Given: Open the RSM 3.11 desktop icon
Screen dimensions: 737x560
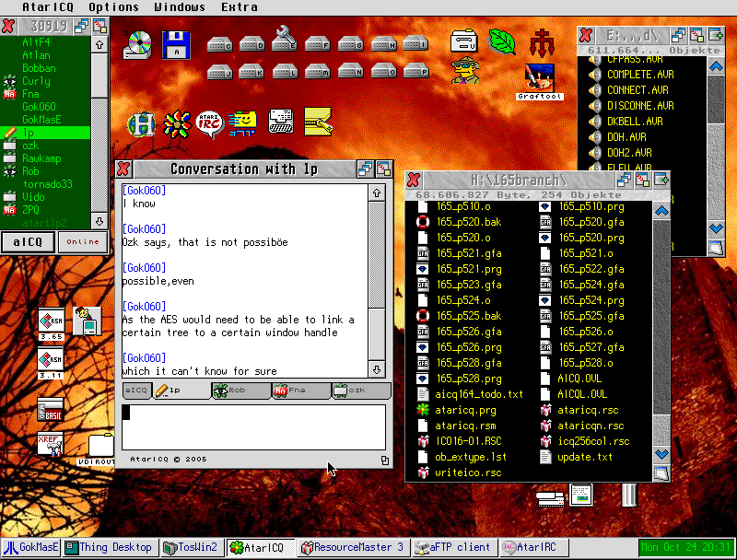Looking at the screenshot, I should point(51,365).
